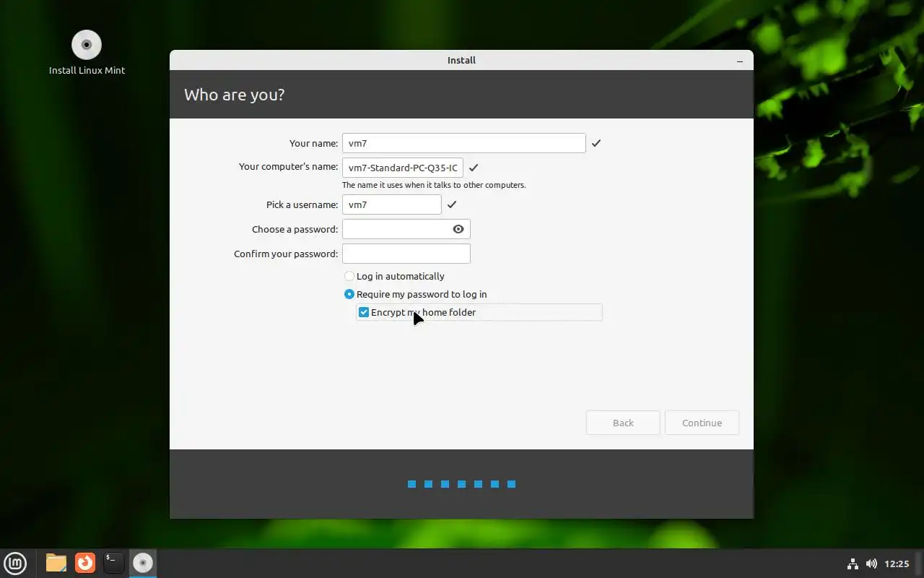Click 'The name it uses' hint text

pos(434,185)
